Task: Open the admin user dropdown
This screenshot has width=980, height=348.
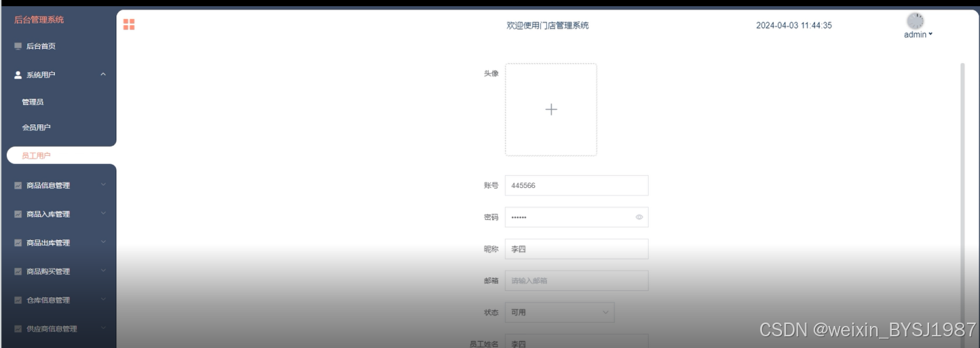Action: [x=918, y=34]
